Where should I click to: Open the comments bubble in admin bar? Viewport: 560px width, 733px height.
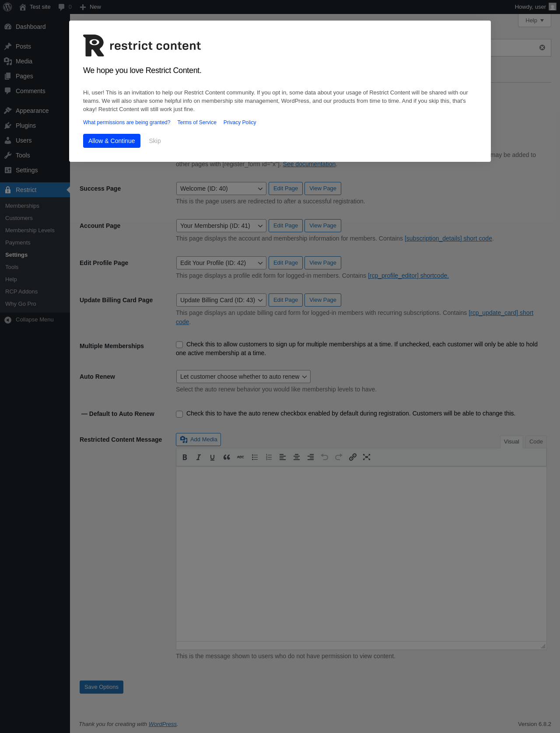tap(65, 7)
